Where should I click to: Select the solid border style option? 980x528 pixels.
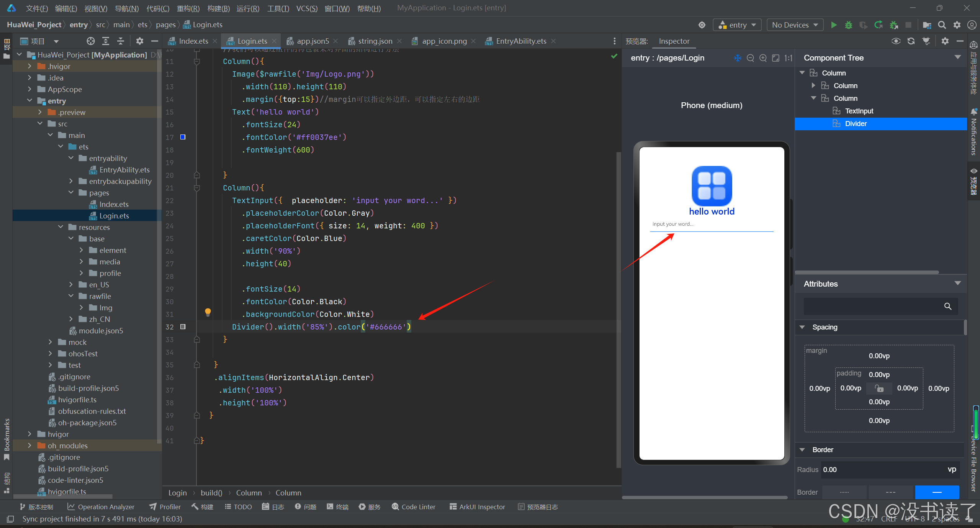pyautogui.click(x=937, y=492)
